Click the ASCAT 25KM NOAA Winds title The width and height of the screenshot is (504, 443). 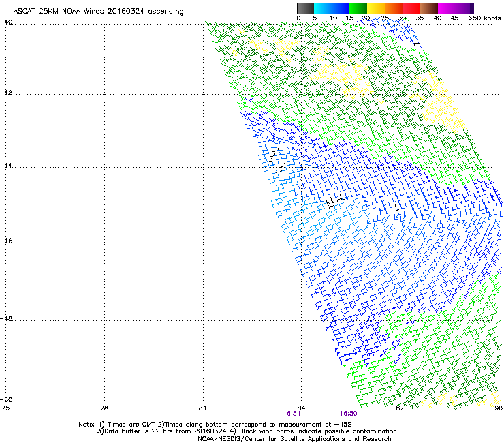98,12
